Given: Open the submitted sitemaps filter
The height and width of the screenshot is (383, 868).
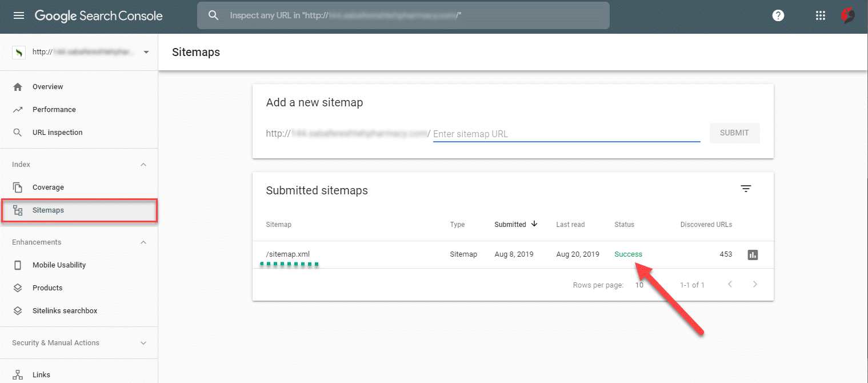Looking at the screenshot, I should coord(746,188).
